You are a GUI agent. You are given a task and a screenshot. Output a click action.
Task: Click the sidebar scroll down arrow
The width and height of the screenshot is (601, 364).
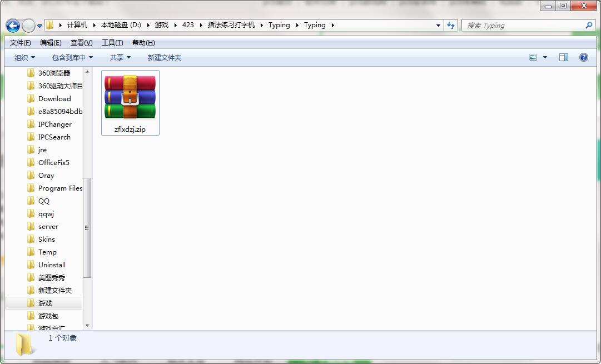[87, 326]
